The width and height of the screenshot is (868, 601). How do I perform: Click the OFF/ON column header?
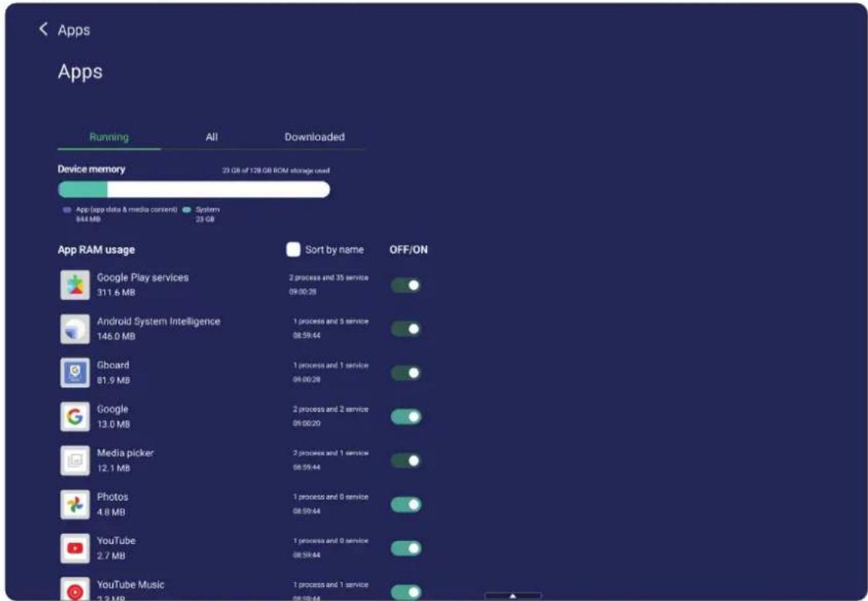pos(409,250)
